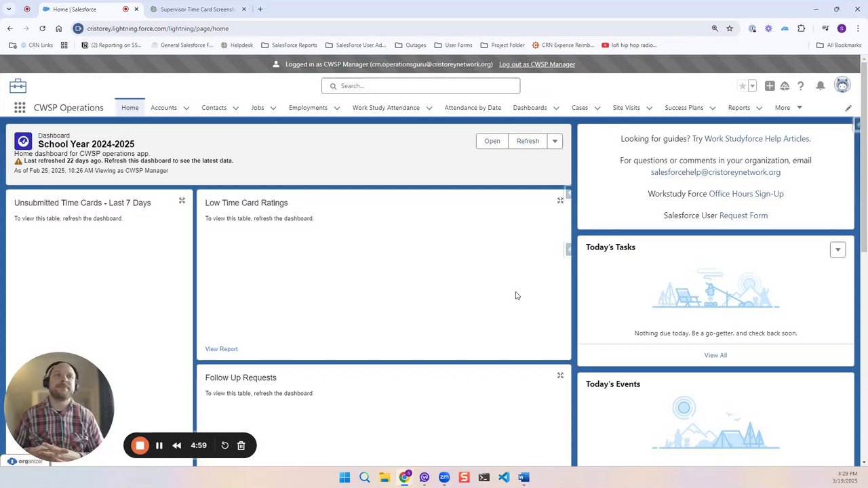Open Windows Start menu
This screenshot has height=488, width=868.
[x=344, y=477]
